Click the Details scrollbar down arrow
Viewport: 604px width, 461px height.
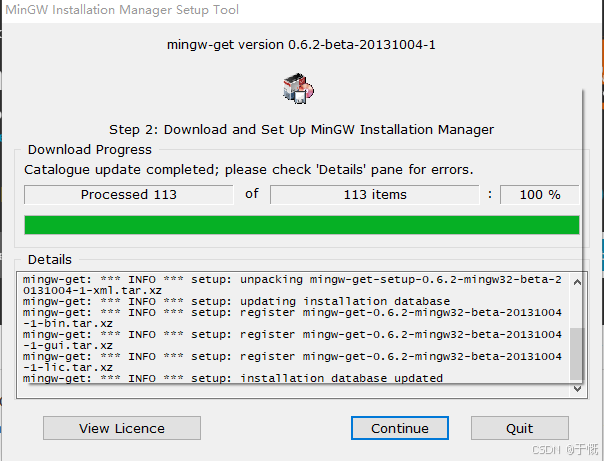(x=576, y=389)
